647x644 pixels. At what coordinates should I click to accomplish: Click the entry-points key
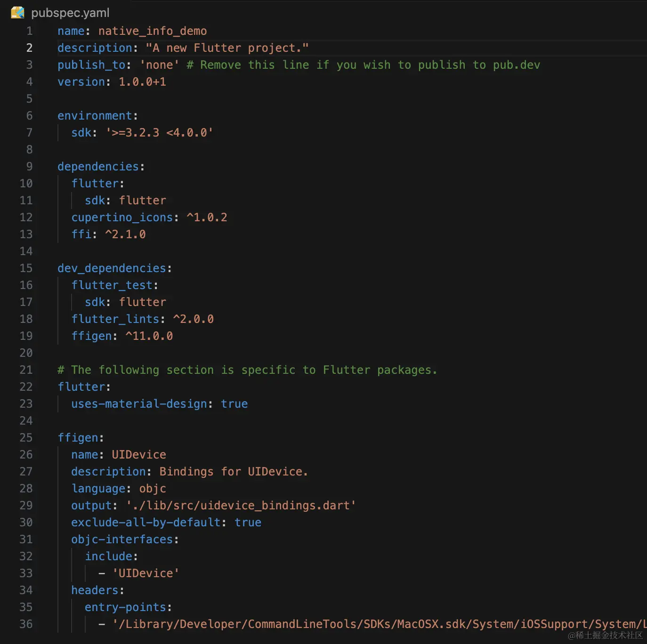coord(125,607)
